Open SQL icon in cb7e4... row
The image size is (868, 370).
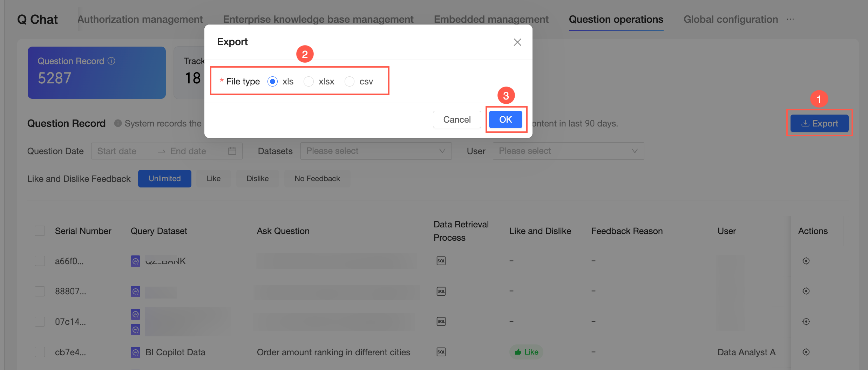441,352
